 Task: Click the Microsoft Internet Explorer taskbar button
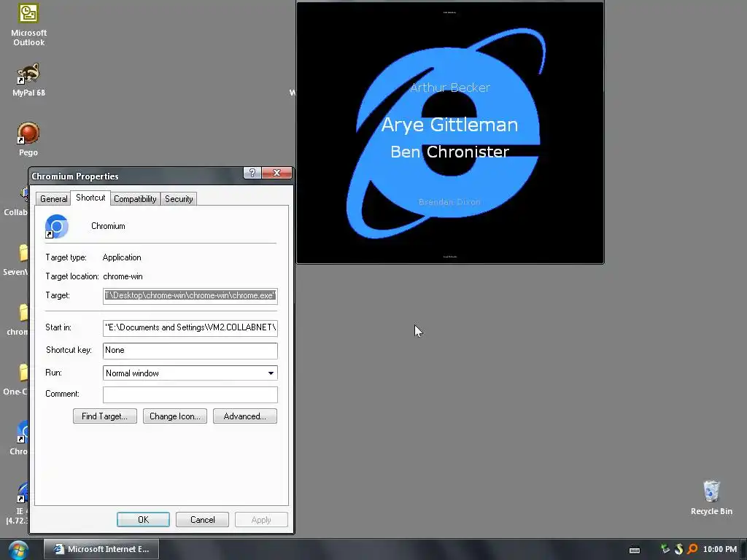click(x=101, y=549)
